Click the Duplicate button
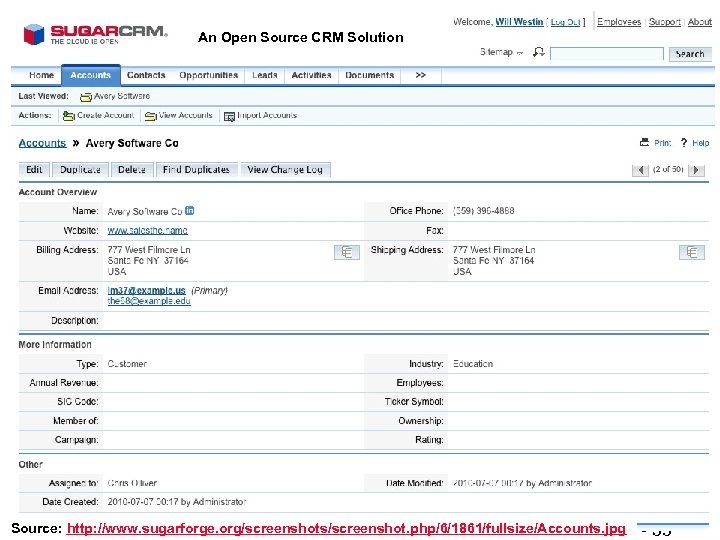The height and width of the screenshot is (540, 720). (x=80, y=169)
